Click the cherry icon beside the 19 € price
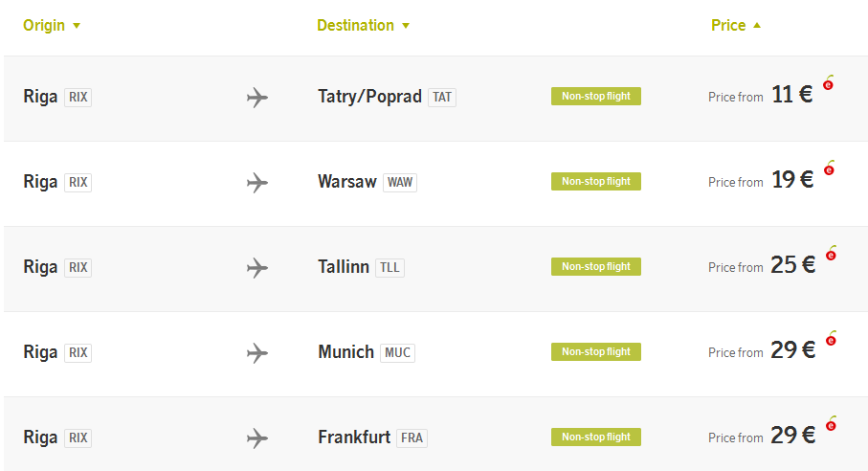The height and width of the screenshot is (471, 868). (x=829, y=168)
